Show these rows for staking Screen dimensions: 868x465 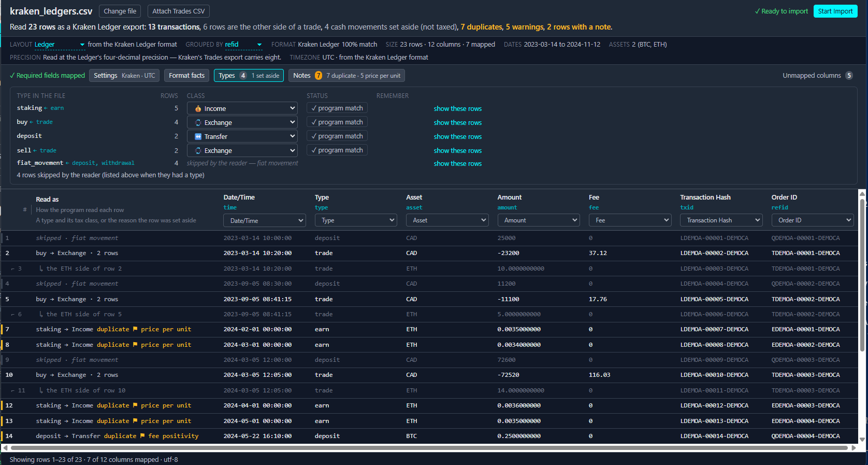pos(458,108)
